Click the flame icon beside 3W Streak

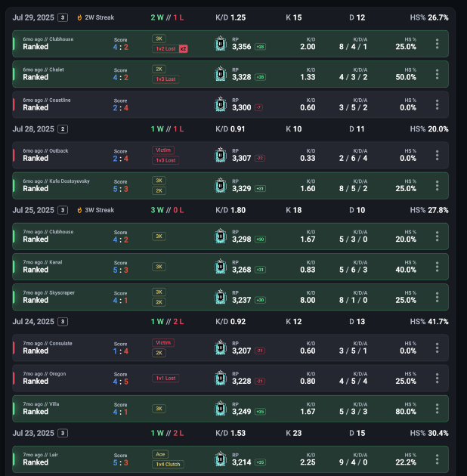[79, 210]
